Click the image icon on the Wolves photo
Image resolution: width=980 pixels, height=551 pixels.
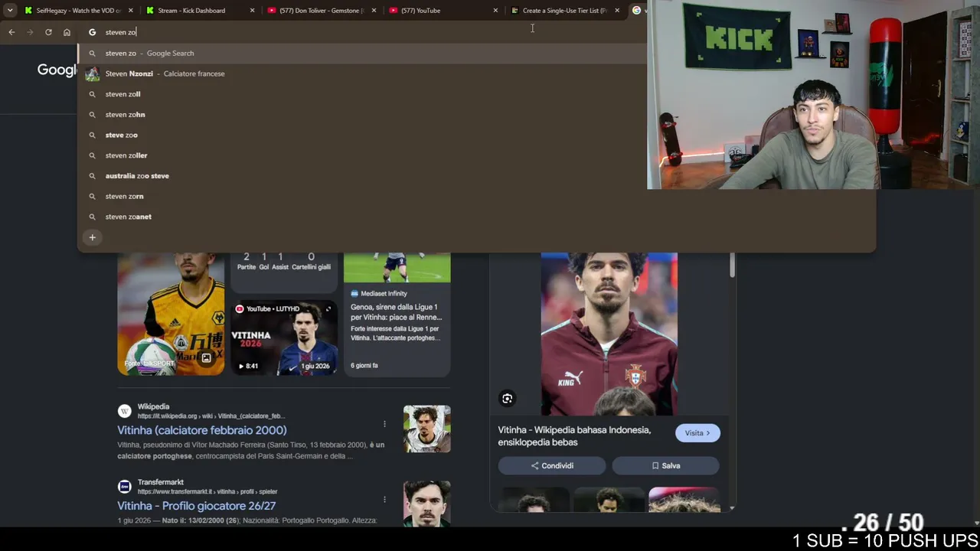click(x=206, y=357)
